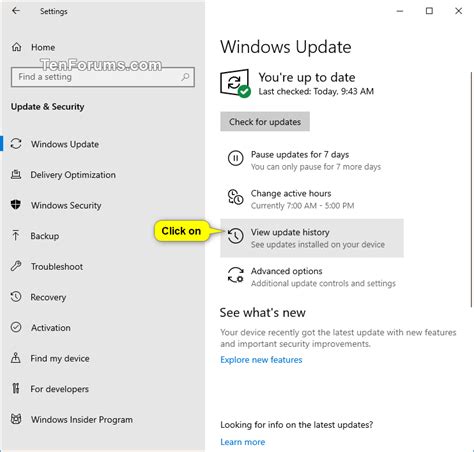This screenshot has width=474, height=452.
Task: Click 'You can only pause for 7 more days'
Action: pos(316,167)
